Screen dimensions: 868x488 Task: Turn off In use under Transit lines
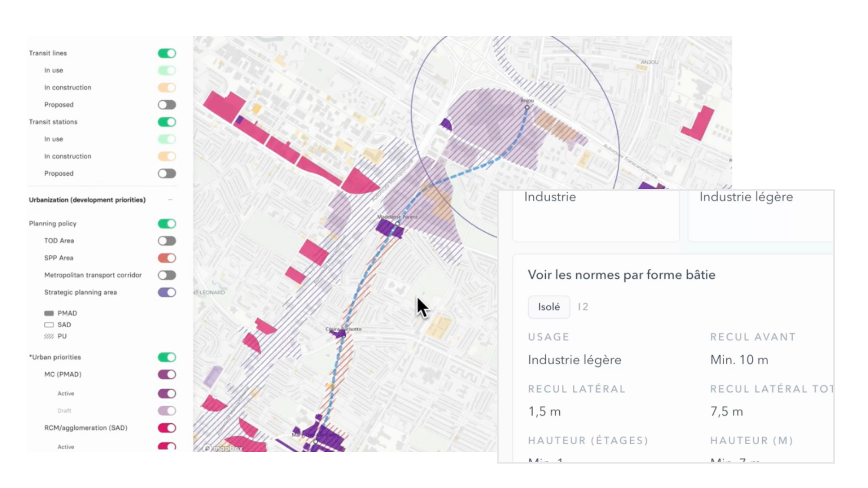point(167,70)
